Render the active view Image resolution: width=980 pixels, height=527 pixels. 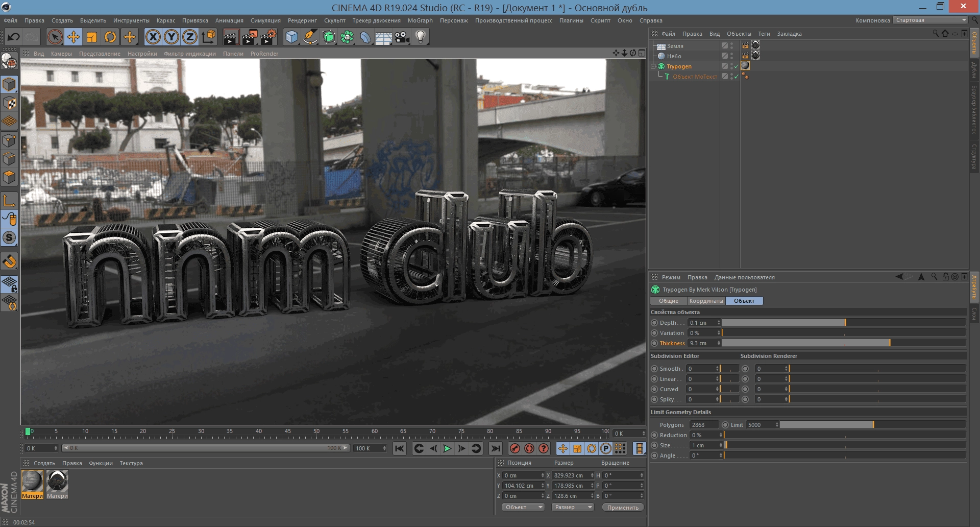[231, 37]
